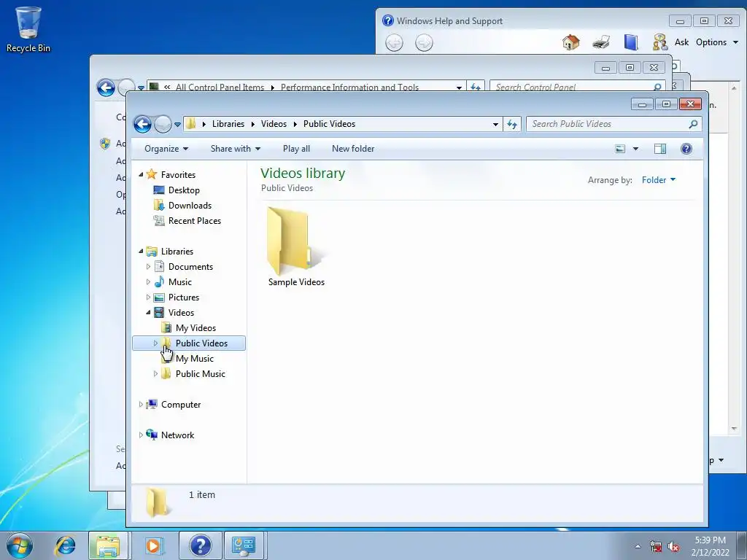The image size is (747, 560).
Task: Show hidden tray icons arrow
Action: (638, 546)
